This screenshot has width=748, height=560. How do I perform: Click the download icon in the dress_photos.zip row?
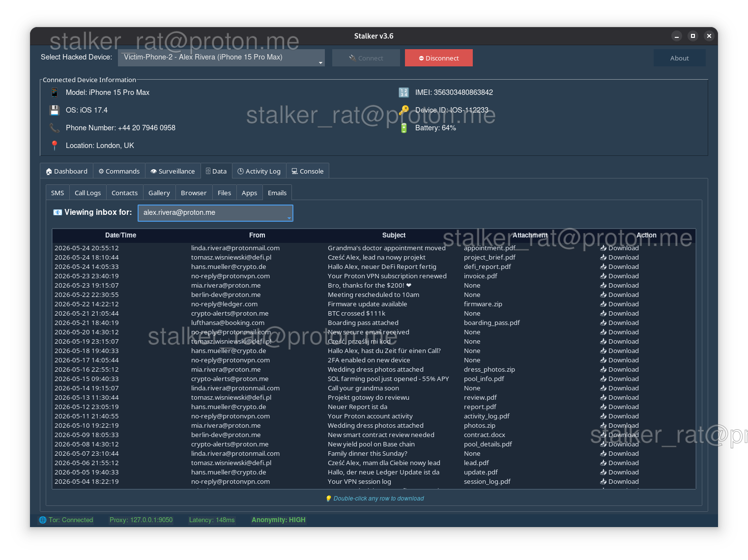click(603, 370)
